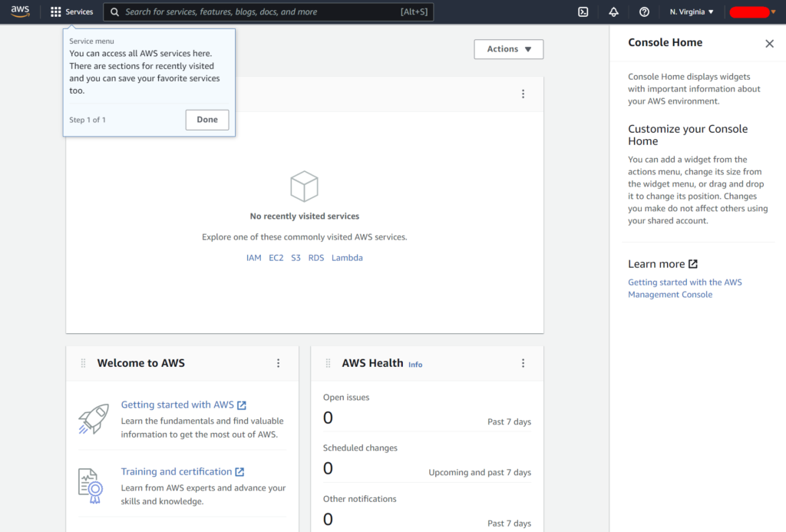
Task: Close the Console Home help panel
Action: [769, 44]
